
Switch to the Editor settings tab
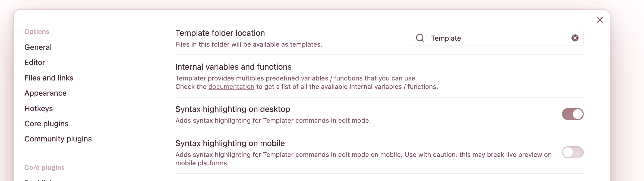(x=35, y=63)
